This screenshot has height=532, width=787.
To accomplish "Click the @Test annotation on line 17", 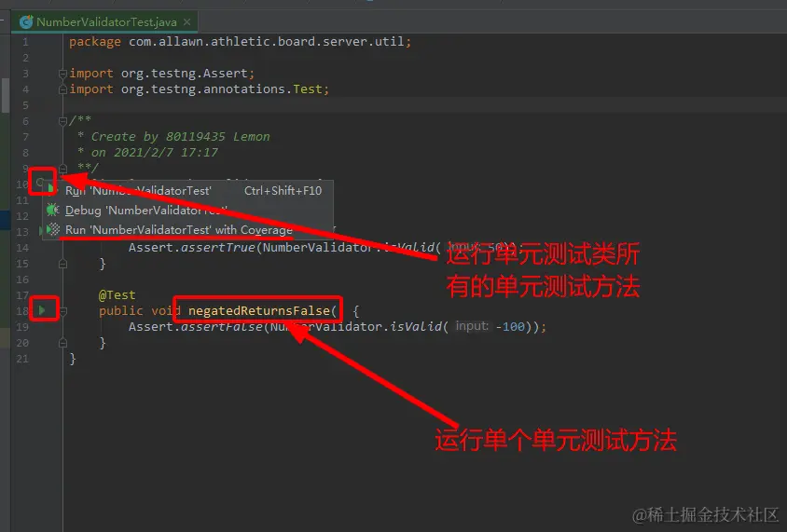I will [117, 295].
